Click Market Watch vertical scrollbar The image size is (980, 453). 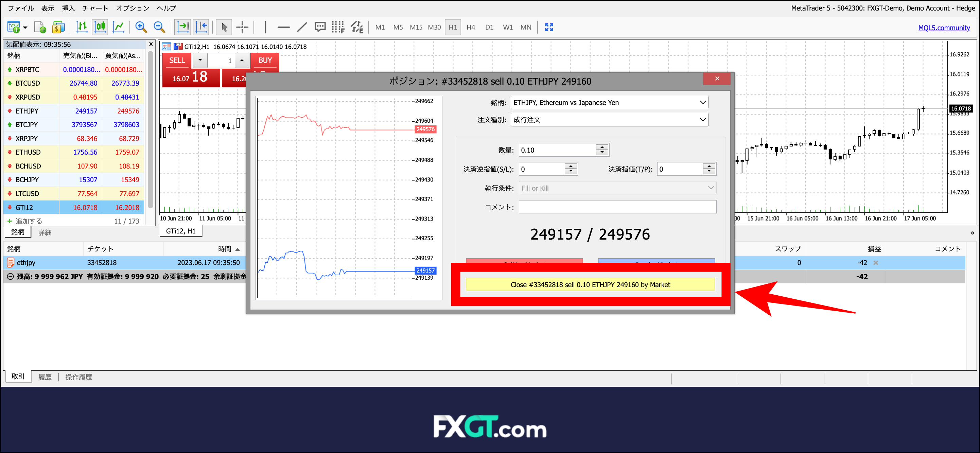coord(150,129)
